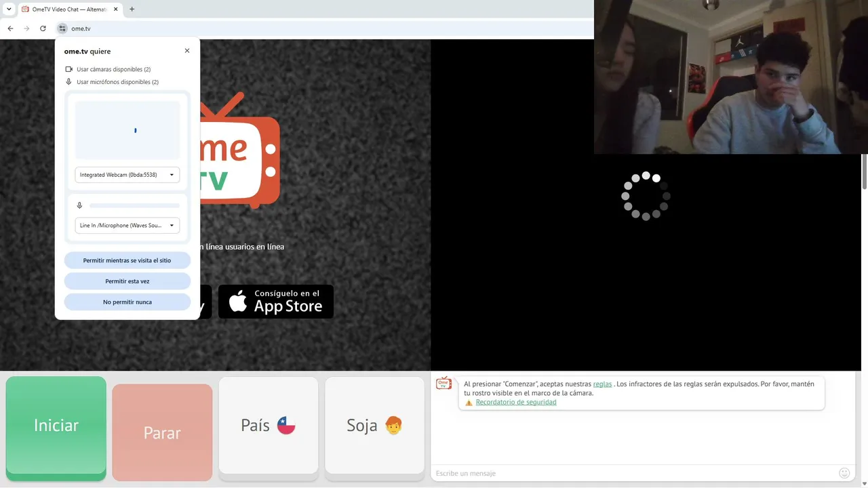Open the emoji picker in the chat box
Viewport: 868px width, 488px height.
(x=844, y=473)
